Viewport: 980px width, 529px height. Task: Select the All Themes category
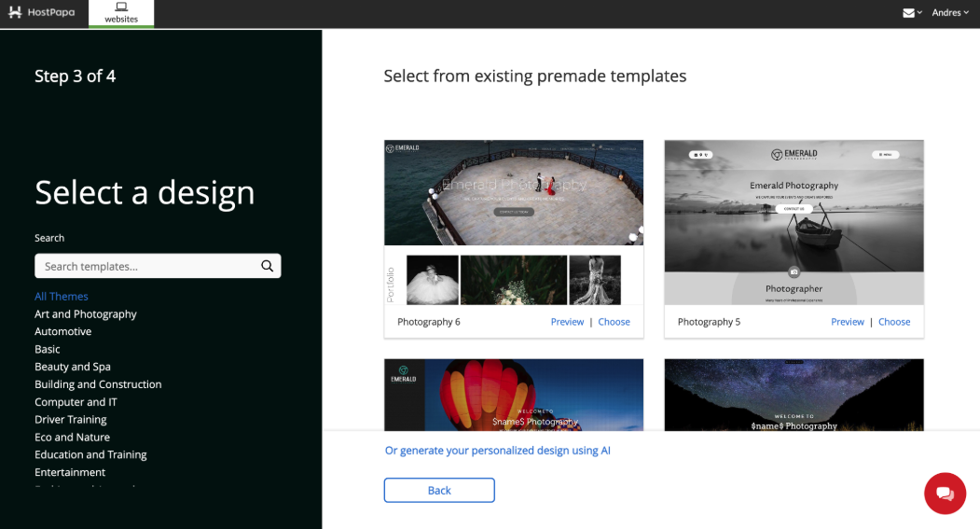pos(62,297)
